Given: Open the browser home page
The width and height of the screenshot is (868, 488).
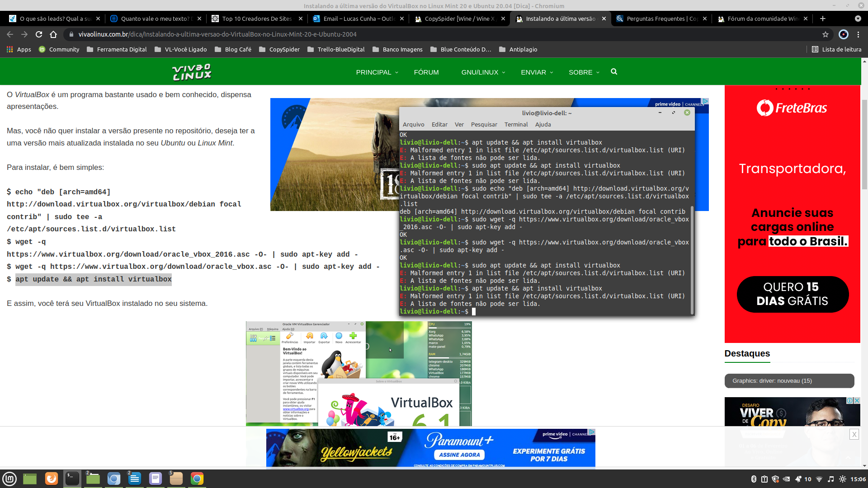Looking at the screenshot, I should click(53, 34).
